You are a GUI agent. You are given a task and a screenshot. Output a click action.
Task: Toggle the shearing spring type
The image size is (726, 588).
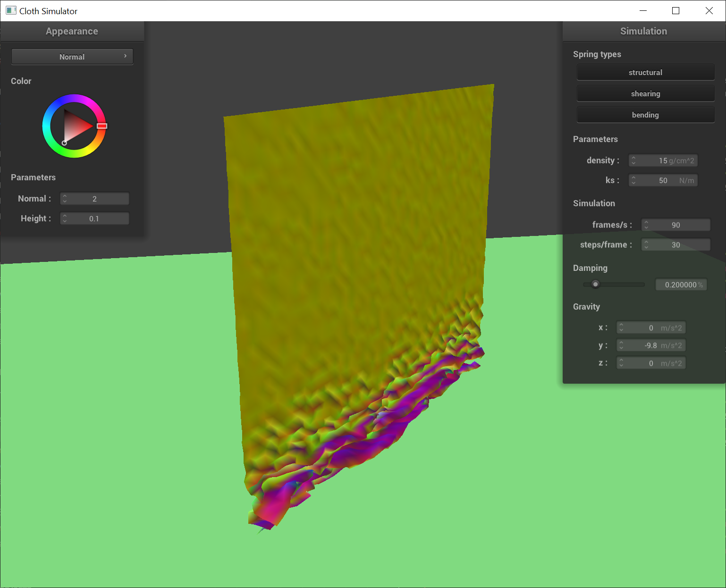645,93
